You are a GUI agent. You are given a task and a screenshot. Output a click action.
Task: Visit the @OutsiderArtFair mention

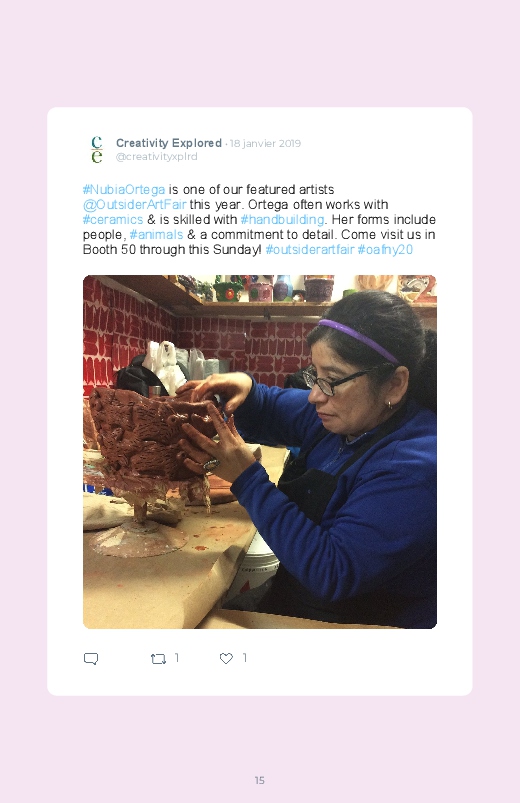point(135,204)
